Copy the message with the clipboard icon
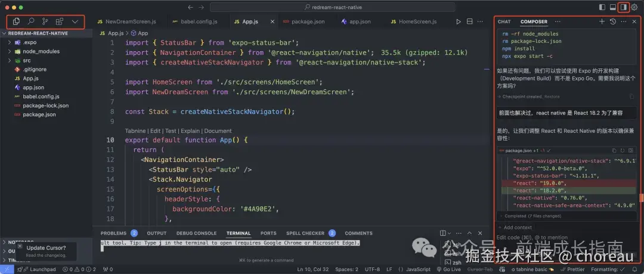The width and height of the screenshot is (644, 274). pyautogui.click(x=631, y=97)
